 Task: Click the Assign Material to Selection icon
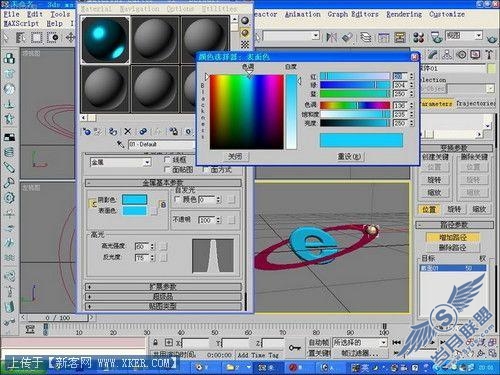click(113, 131)
